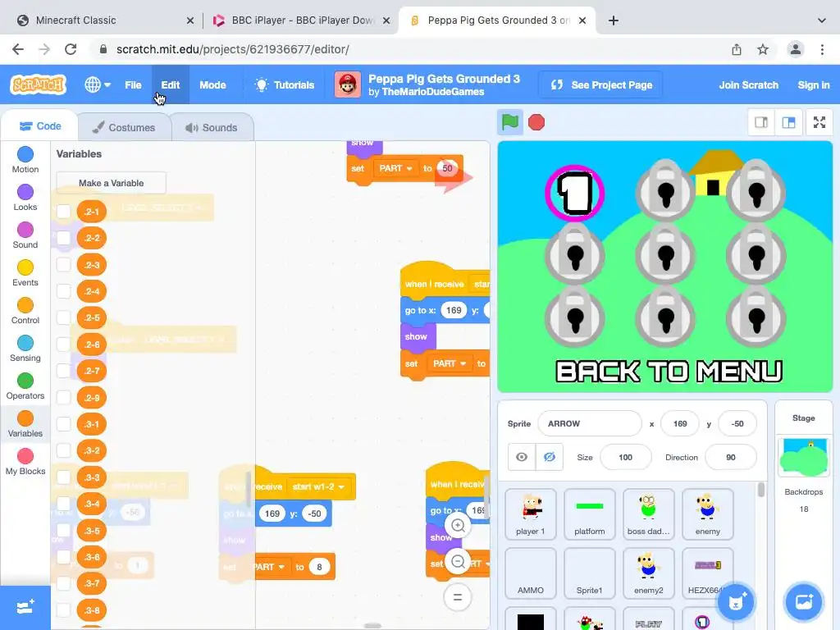Enter full screen stage mode
This screenshot has width=840, height=630.
click(x=819, y=123)
